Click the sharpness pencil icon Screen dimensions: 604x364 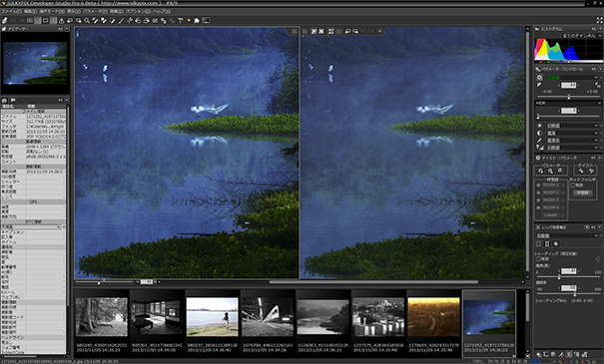[x=540, y=140]
